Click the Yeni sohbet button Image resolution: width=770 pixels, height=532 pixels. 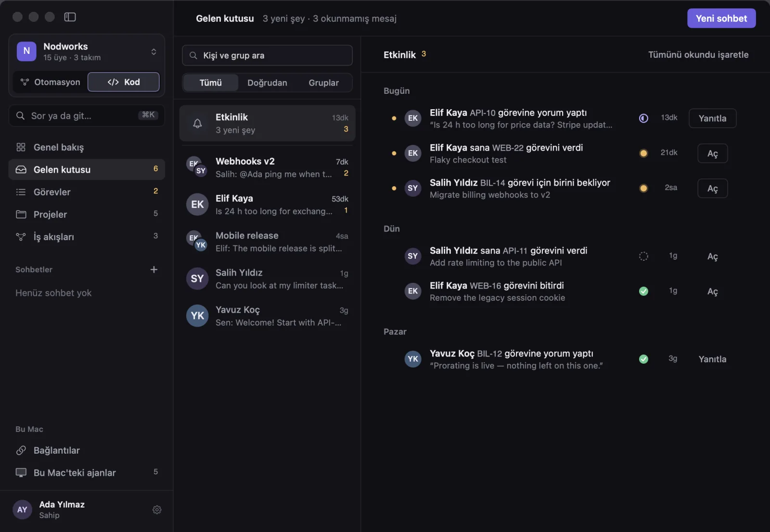(x=721, y=18)
